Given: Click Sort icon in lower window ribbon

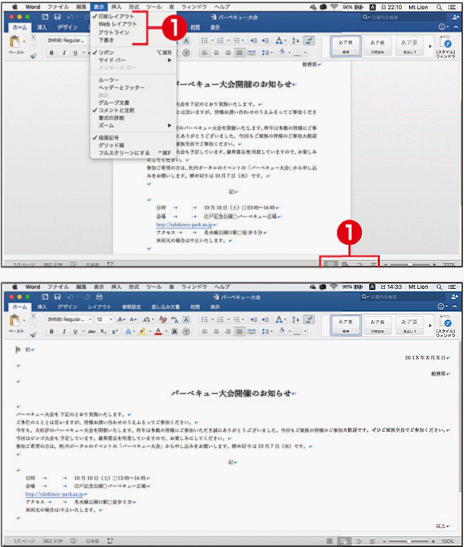Looking at the screenshot, I should tap(295, 319).
